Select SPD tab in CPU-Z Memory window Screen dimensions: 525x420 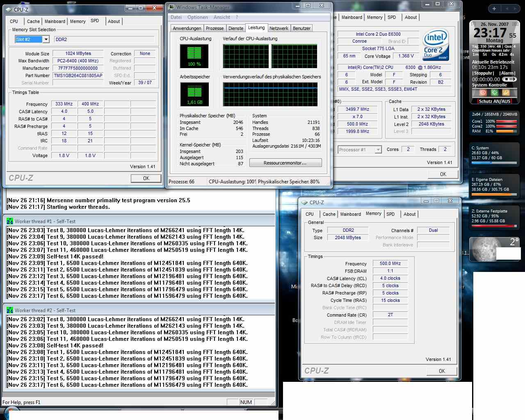click(390, 214)
